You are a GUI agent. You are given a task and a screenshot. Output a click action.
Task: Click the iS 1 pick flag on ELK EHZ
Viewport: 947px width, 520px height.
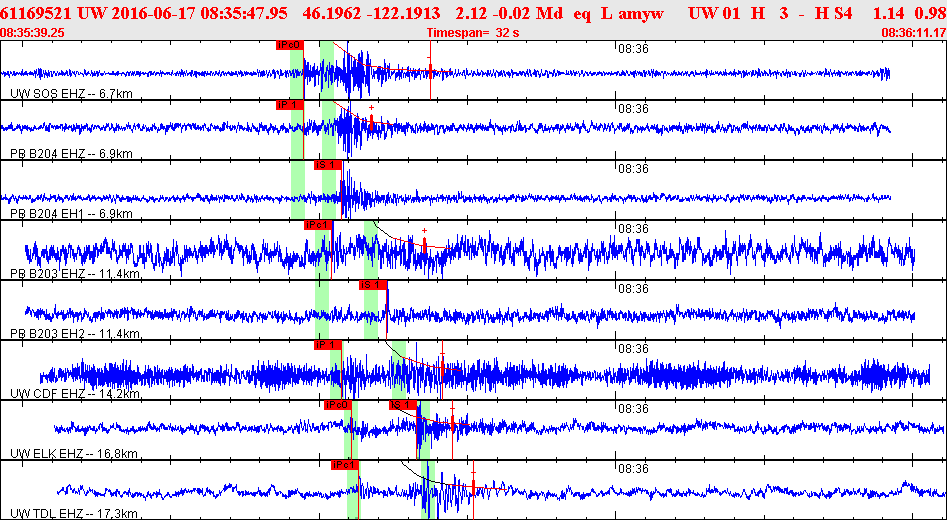point(403,405)
